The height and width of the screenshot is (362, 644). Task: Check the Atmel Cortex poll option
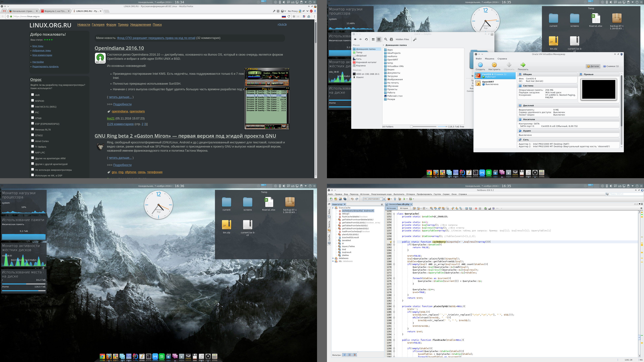point(33,141)
